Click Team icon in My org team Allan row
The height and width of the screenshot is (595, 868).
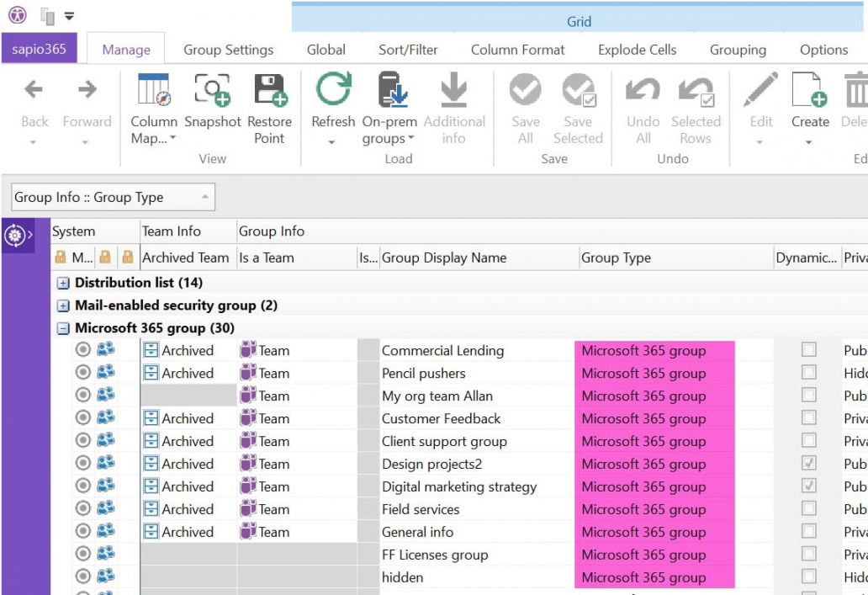tap(248, 395)
